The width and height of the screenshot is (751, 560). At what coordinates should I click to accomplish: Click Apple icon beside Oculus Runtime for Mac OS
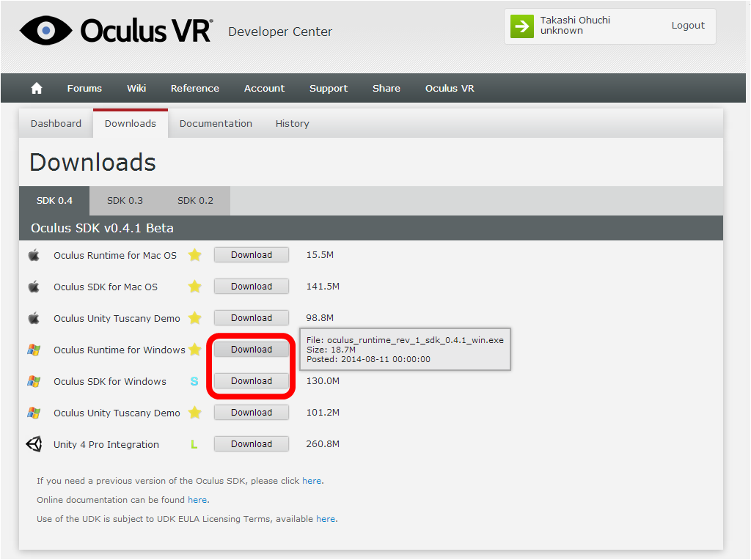click(34, 255)
